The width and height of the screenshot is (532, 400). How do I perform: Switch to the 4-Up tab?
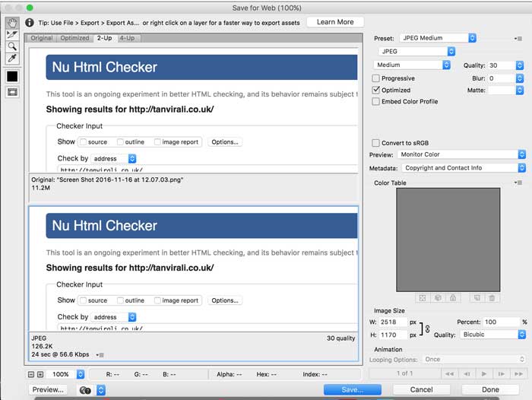[127, 38]
